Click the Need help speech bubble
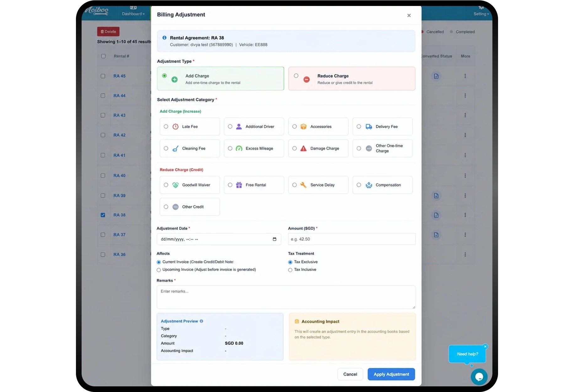 (x=467, y=354)
